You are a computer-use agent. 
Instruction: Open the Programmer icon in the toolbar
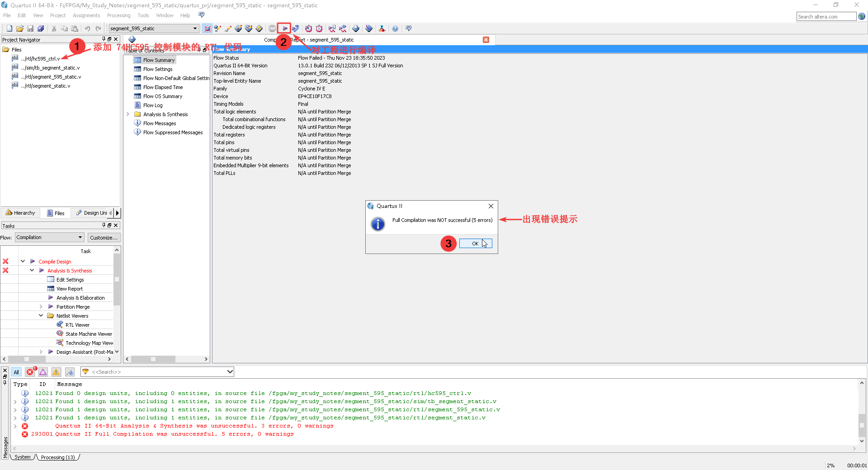coord(369,28)
